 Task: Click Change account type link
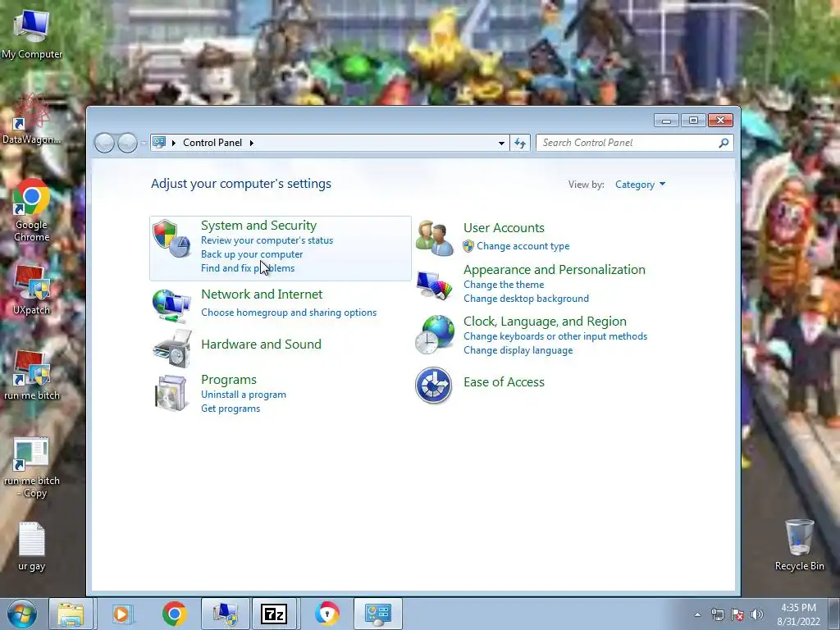[523, 246]
